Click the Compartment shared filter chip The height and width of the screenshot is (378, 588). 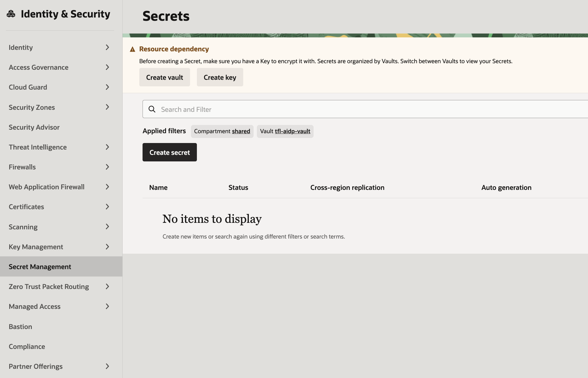222,131
